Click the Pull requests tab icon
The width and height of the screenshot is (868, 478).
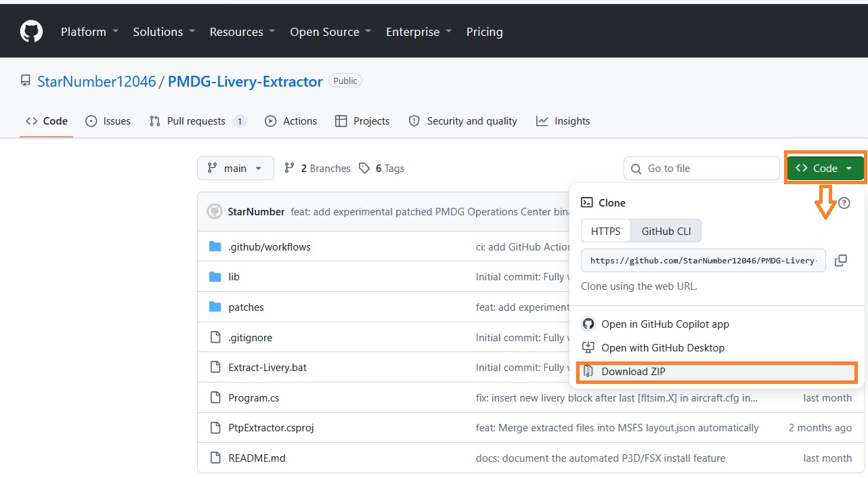[155, 121]
